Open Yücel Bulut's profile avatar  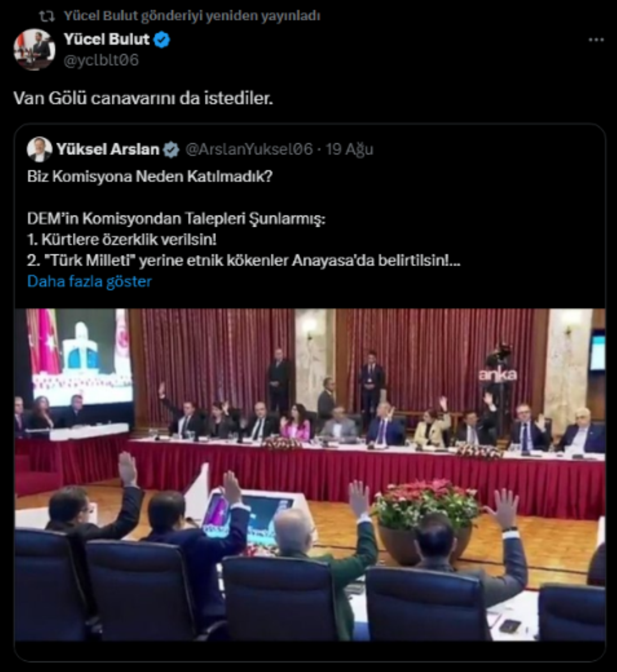[x=34, y=50]
